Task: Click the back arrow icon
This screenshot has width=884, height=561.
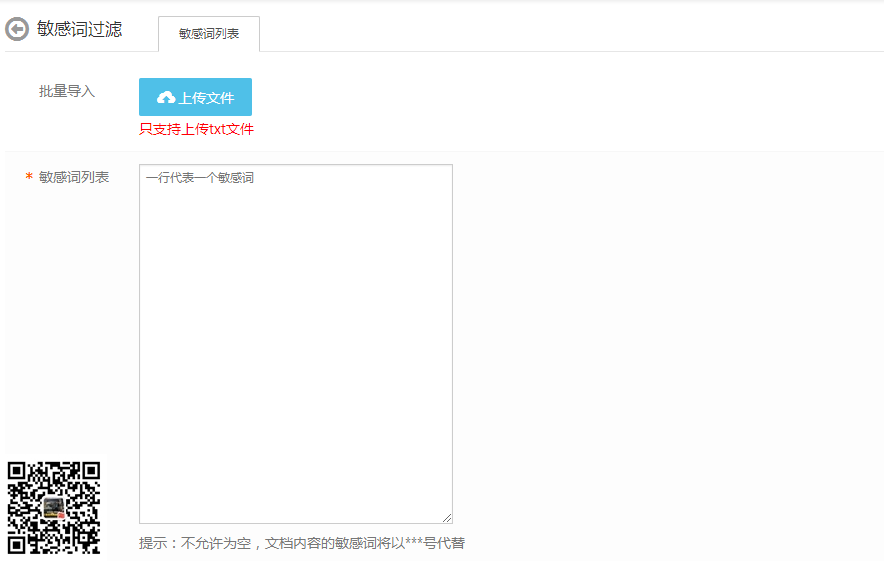Action: coord(17,30)
